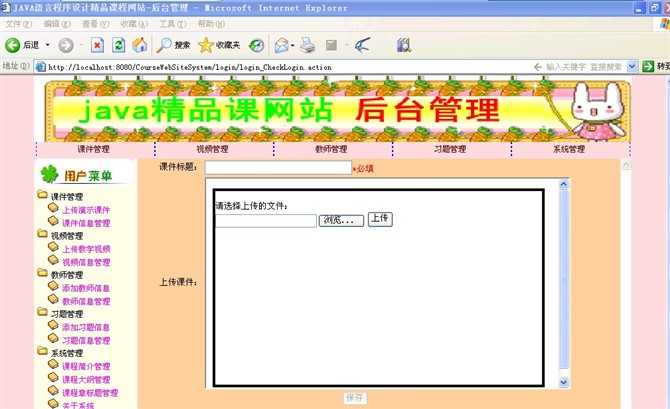Screen dimensions: 670x409
Task: Switch to 视频管理 top navigation tab
Action: point(212,149)
